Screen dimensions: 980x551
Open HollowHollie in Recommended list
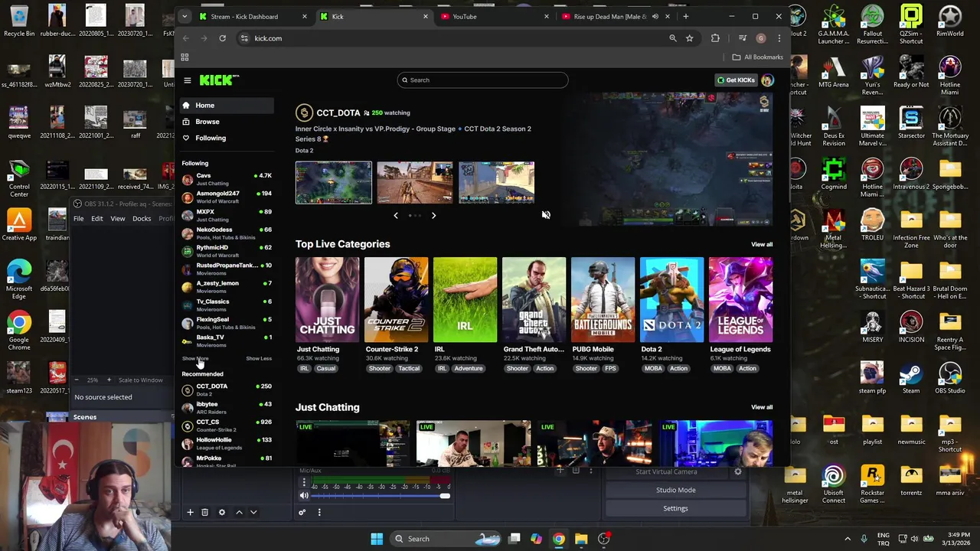[227, 443]
